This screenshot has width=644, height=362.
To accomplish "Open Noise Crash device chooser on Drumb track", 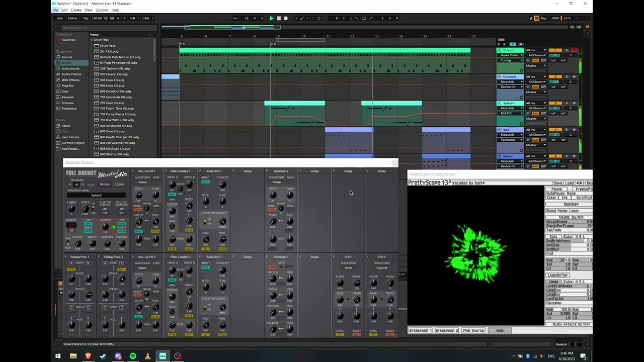I will tap(511, 55).
